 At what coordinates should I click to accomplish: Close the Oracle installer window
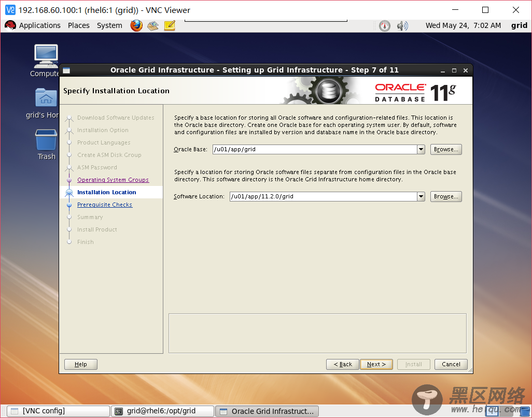pyautogui.click(x=466, y=70)
